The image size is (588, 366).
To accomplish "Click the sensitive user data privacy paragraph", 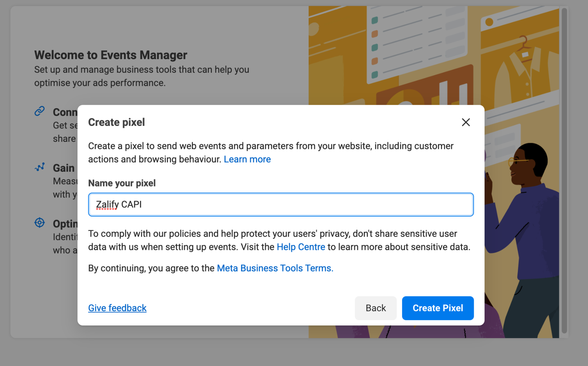I will (279, 240).
